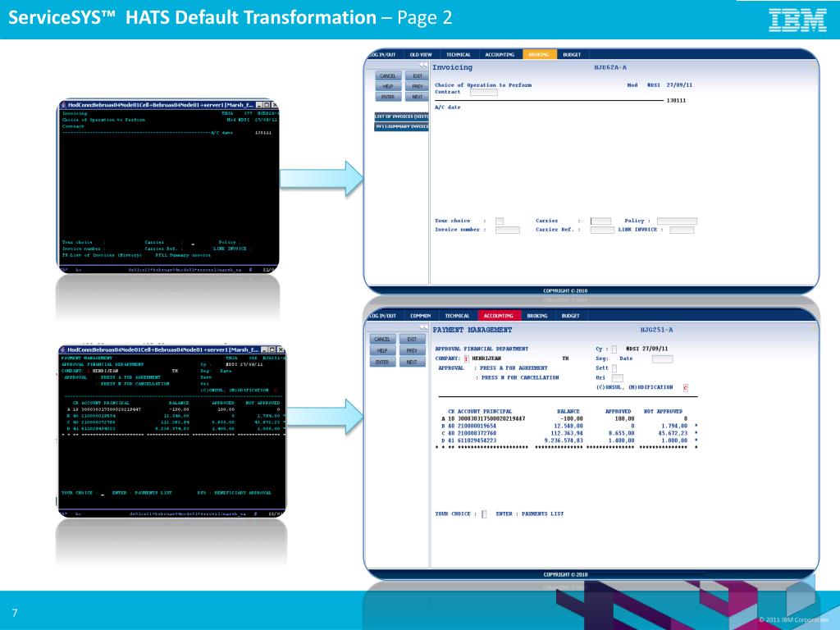The width and height of the screenshot is (840, 630).
Task: Focus the Policy input field
Action: [677, 221]
